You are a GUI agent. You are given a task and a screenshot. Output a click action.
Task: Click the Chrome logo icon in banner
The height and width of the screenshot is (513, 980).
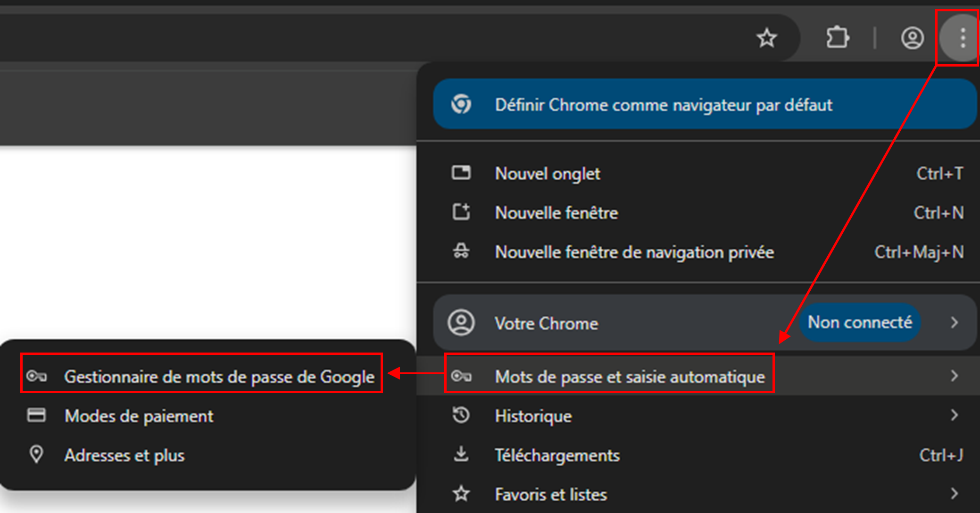click(x=461, y=104)
